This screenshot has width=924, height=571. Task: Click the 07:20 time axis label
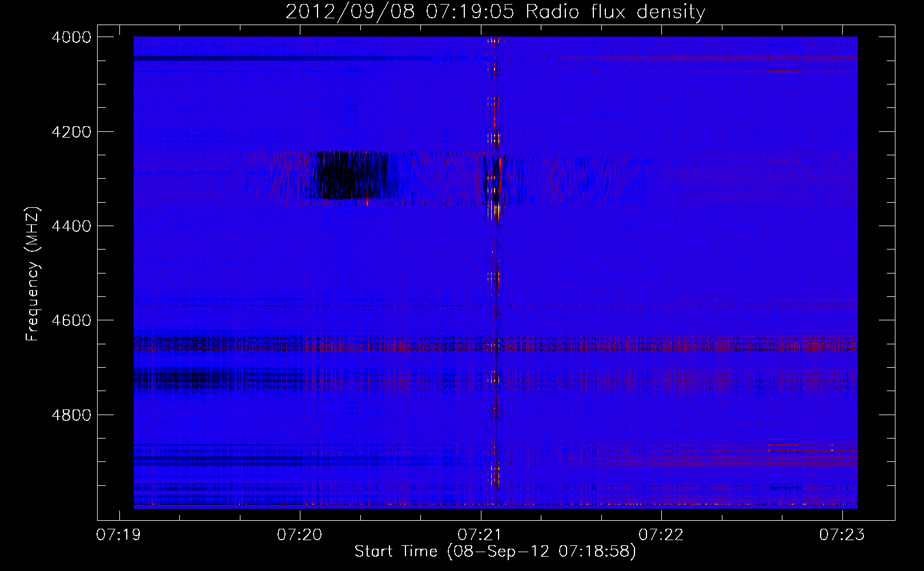coord(299,535)
